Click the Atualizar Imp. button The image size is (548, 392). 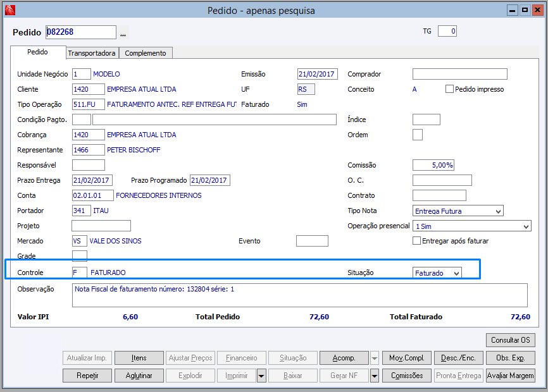click(87, 358)
